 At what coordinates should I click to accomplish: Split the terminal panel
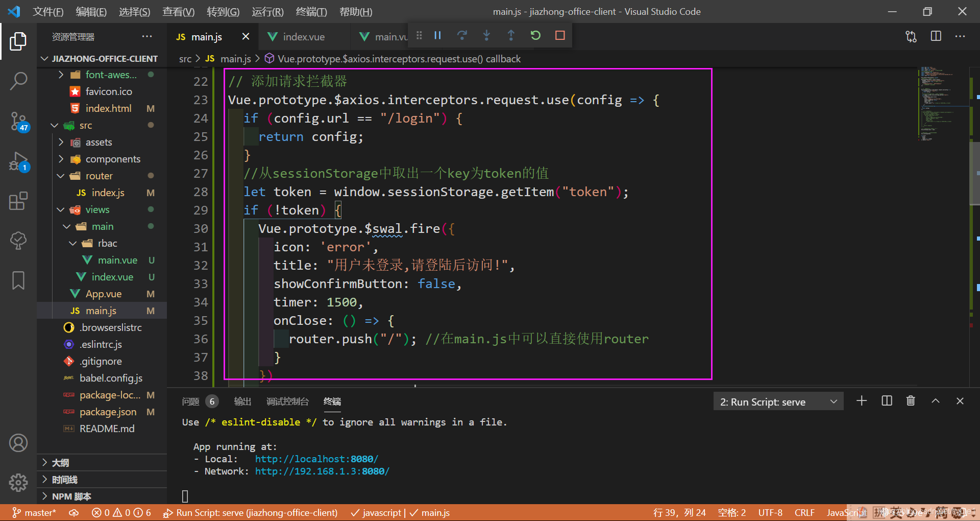click(887, 401)
